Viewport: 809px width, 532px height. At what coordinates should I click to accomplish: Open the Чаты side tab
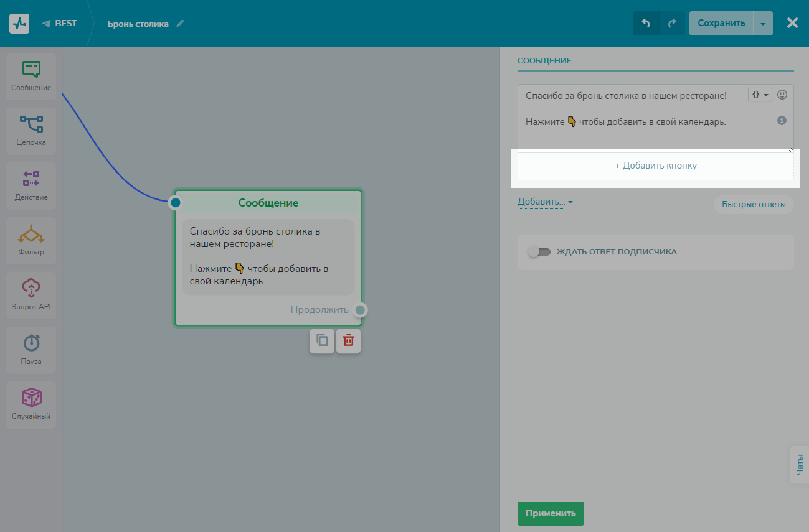[x=800, y=464]
